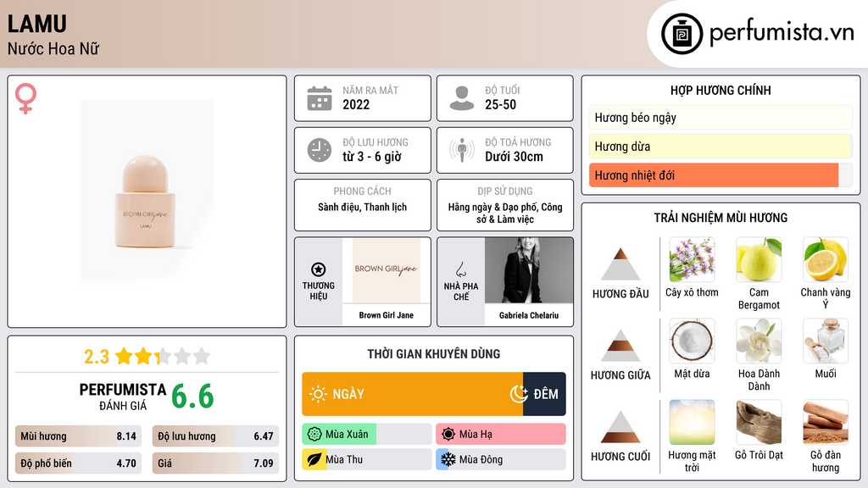
Task: Click the green 6.6 Perfumista score
Action: (x=192, y=396)
